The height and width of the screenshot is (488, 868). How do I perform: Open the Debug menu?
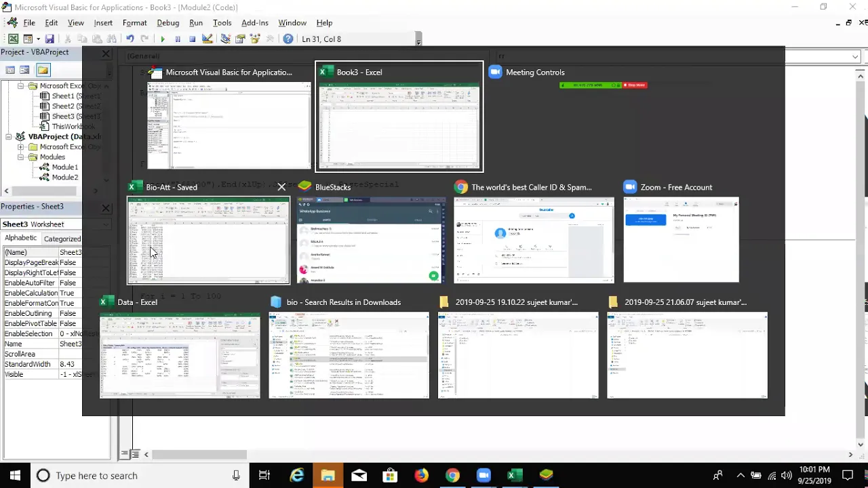[167, 23]
